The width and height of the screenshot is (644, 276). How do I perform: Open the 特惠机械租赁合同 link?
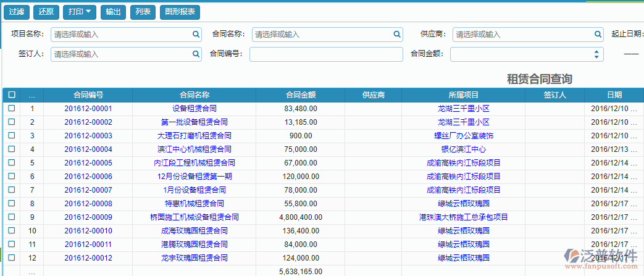coord(194,204)
